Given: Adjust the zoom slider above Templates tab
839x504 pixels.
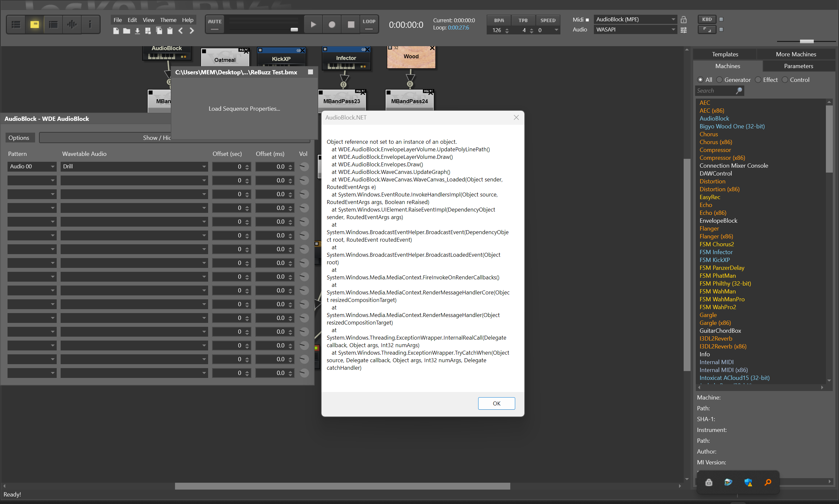Looking at the screenshot, I should (x=807, y=42).
